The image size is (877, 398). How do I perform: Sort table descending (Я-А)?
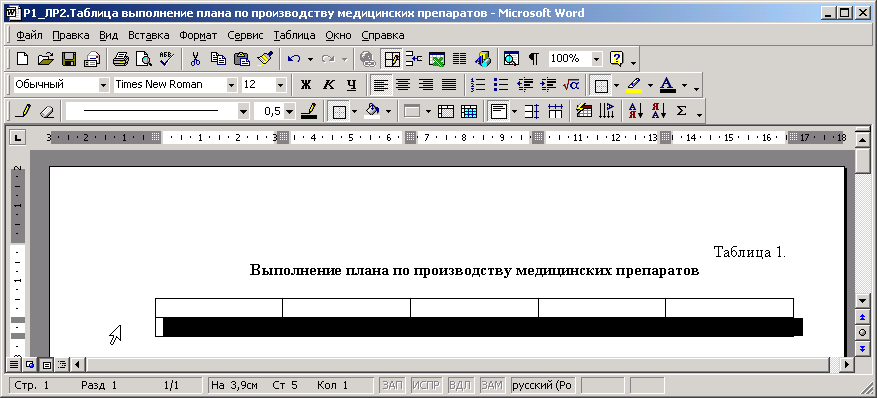pos(659,111)
